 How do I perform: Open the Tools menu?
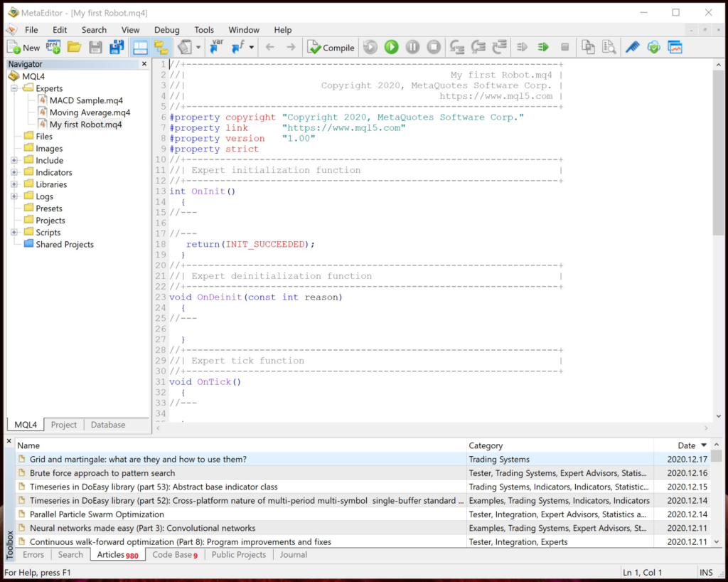204,30
